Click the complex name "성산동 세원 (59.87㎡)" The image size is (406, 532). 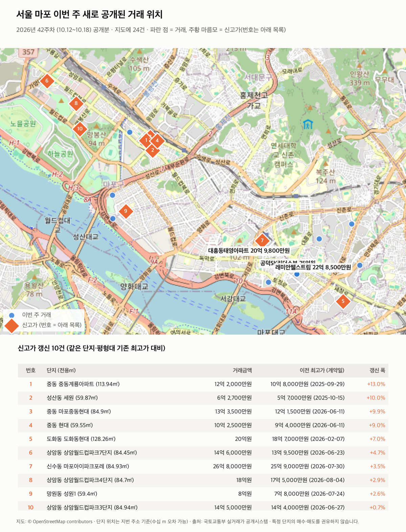click(72, 398)
